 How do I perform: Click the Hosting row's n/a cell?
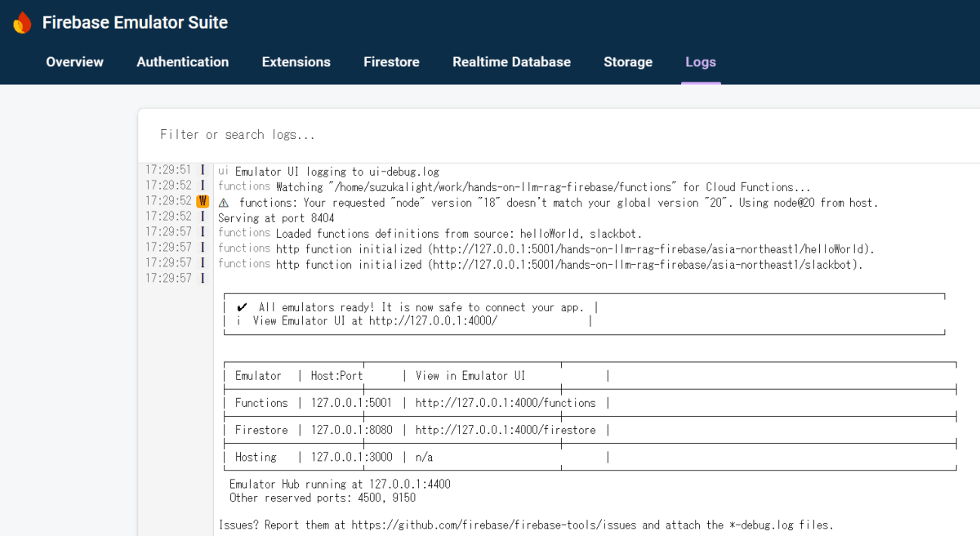click(x=424, y=457)
